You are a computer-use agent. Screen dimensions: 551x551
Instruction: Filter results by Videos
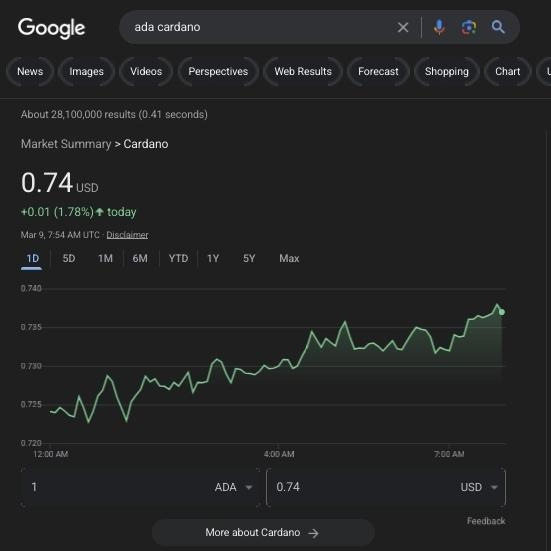[146, 71]
